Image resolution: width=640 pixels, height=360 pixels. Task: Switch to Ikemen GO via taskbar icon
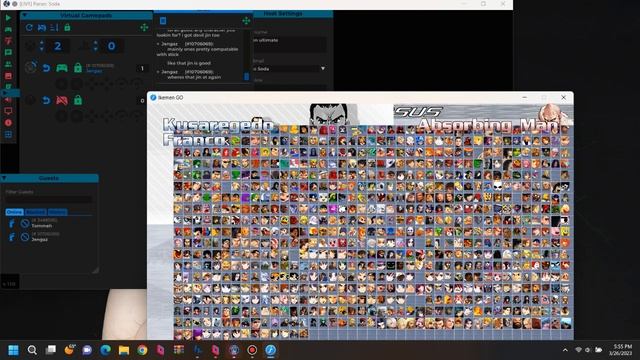(x=271, y=350)
